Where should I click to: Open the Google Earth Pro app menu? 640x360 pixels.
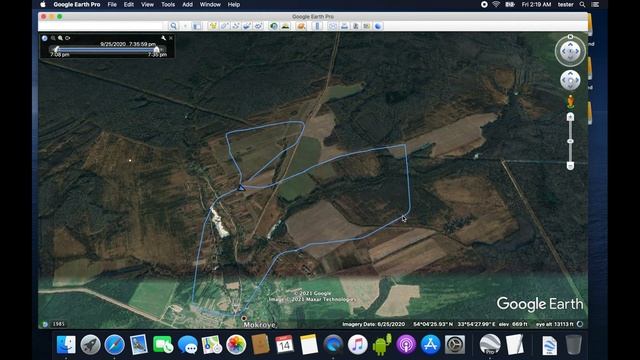click(77, 4)
